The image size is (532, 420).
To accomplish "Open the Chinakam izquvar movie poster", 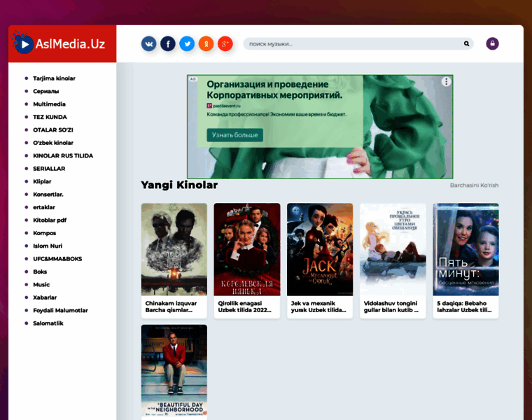I will [x=174, y=249].
